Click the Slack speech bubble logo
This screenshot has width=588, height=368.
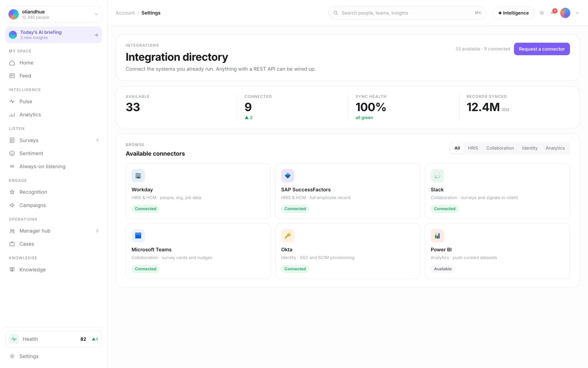[x=437, y=176]
